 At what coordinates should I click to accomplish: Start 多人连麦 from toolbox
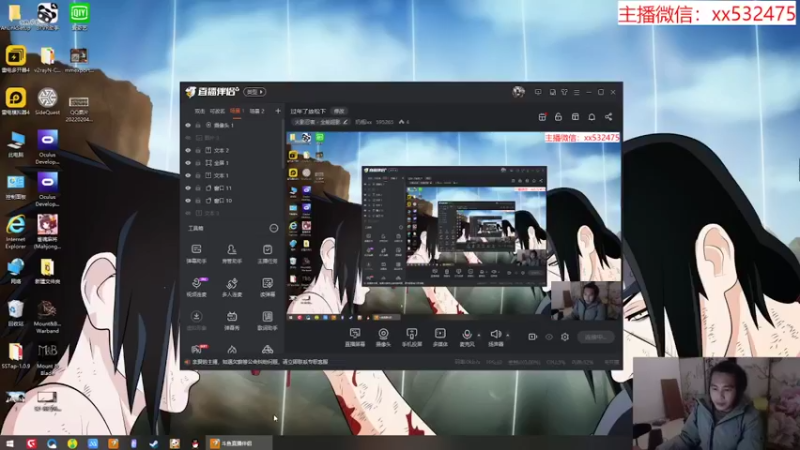tap(232, 287)
